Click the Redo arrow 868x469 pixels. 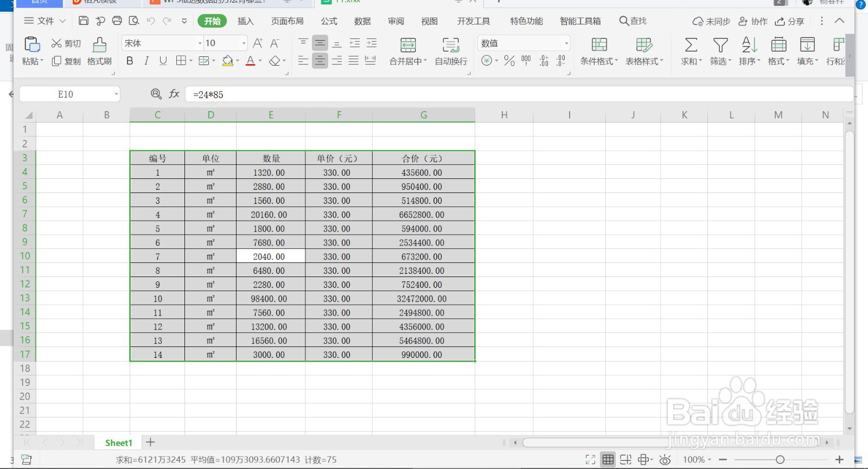[x=168, y=21]
